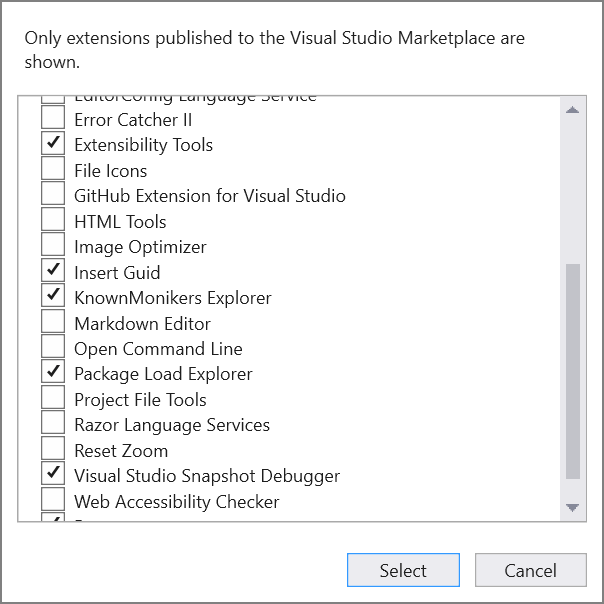Select the 'Project File Tools' label
604x604 pixels.
click(x=140, y=400)
